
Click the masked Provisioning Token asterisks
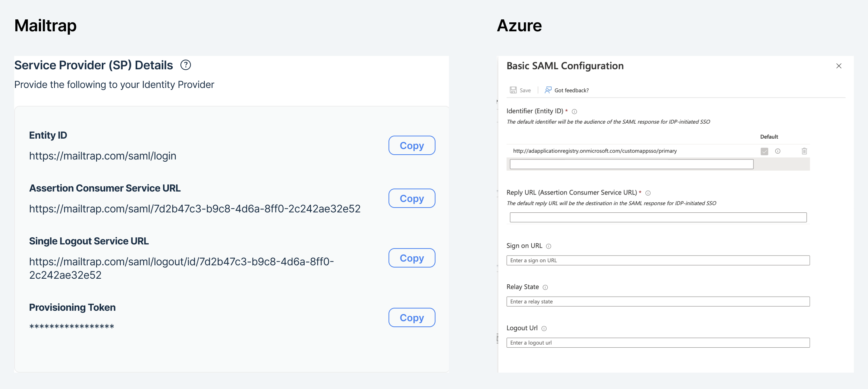tap(72, 327)
